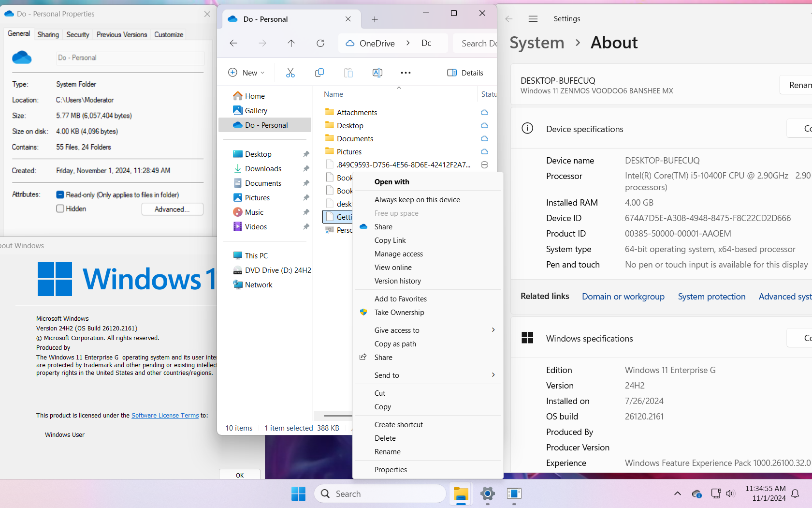
Task: Click the horizontal scrollbar in file list
Action: pyautogui.click(x=338, y=415)
